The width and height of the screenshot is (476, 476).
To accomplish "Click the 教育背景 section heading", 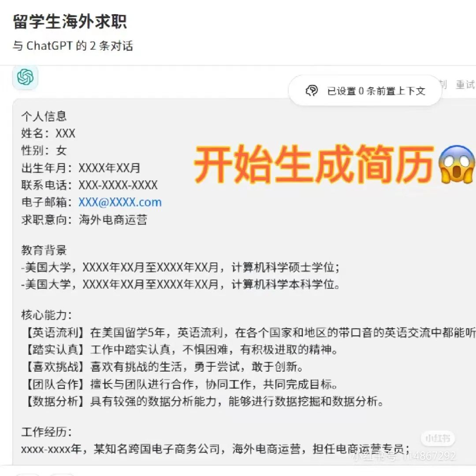I will [44, 250].
